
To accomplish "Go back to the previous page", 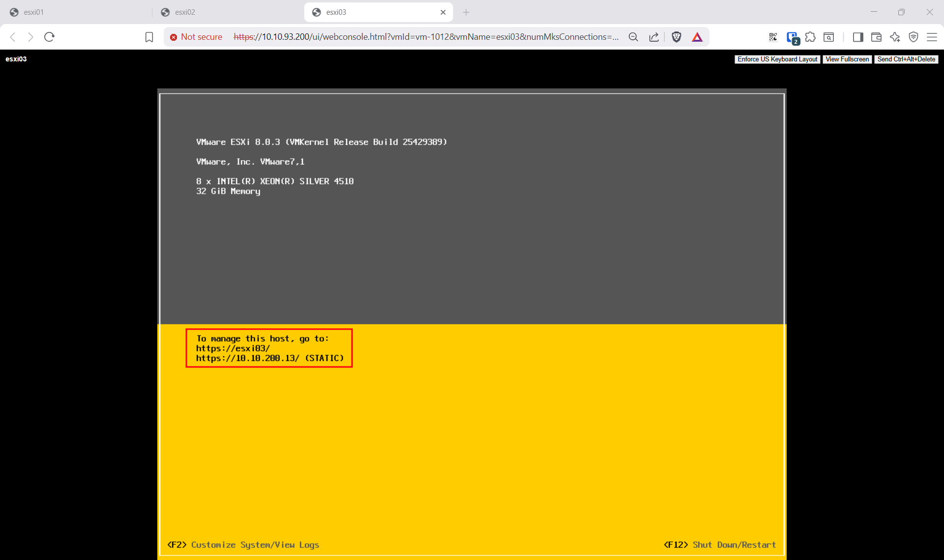I will [13, 37].
